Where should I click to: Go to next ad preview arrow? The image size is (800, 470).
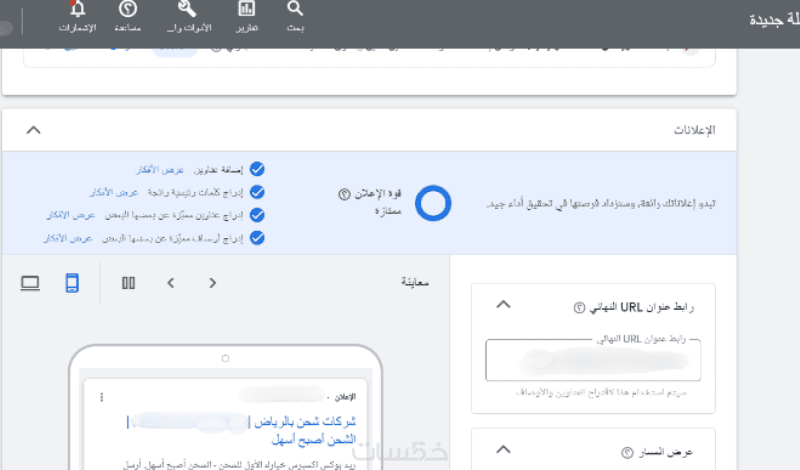click(x=213, y=283)
